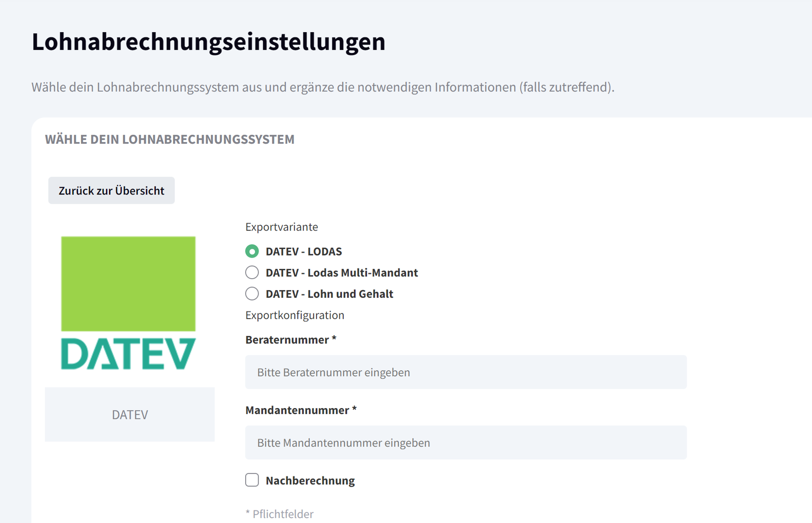Click the Zurück zur Übersicht button
The image size is (812, 523).
tap(111, 191)
